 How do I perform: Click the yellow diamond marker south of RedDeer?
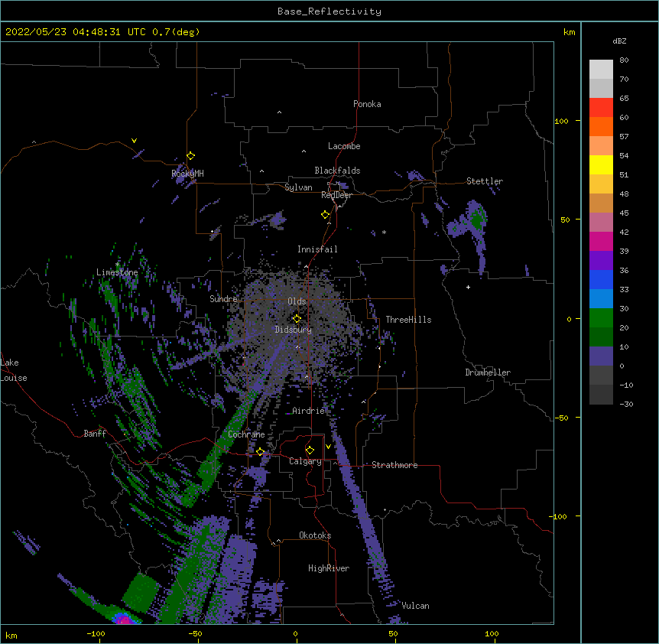pyautogui.click(x=326, y=214)
